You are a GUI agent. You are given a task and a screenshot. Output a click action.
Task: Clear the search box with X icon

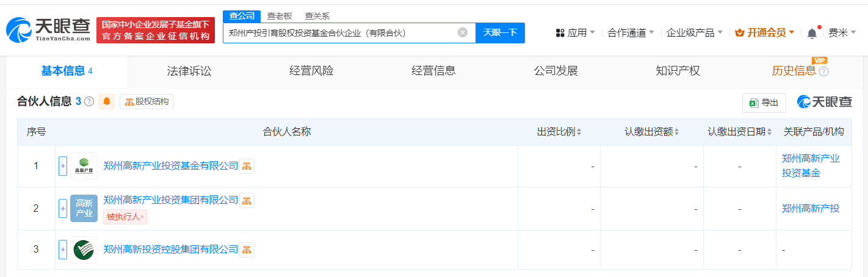[463, 33]
